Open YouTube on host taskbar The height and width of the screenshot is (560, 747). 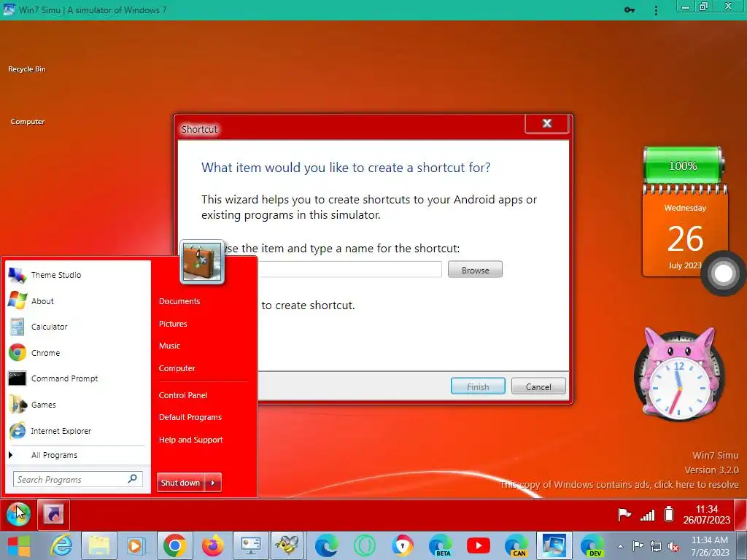click(x=479, y=545)
